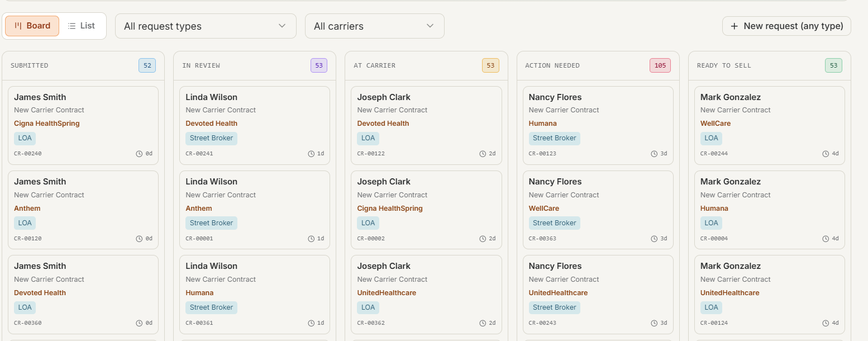This screenshot has width=868, height=341.
Task: Click clock icon on card CR-00120
Action: tap(139, 239)
